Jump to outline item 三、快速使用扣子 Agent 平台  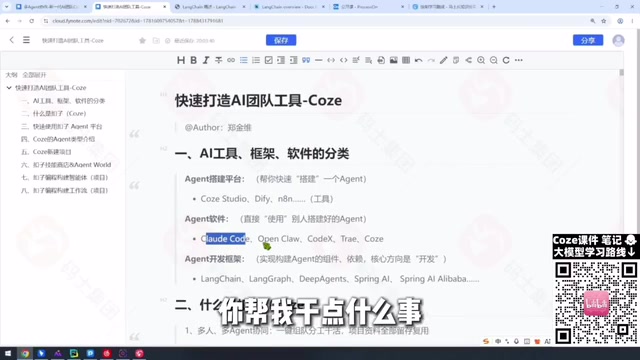62,127
